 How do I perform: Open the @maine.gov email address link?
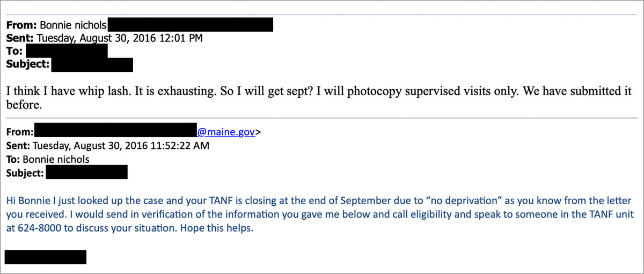(226, 132)
